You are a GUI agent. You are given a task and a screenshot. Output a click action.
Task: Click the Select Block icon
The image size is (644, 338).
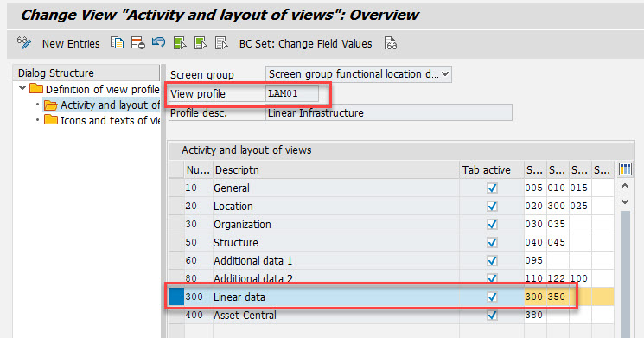(201, 42)
